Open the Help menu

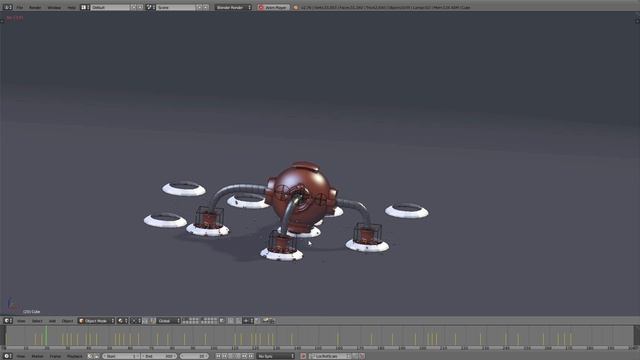[x=71, y=7]
